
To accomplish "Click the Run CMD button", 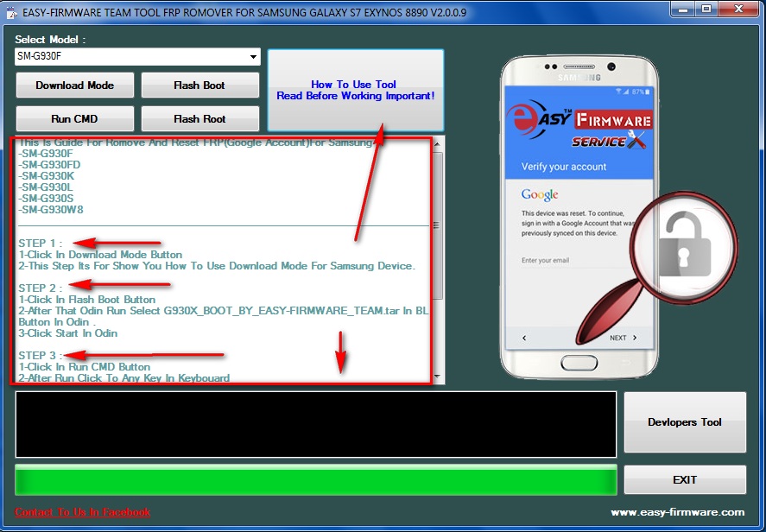I will tap(75, 118).
